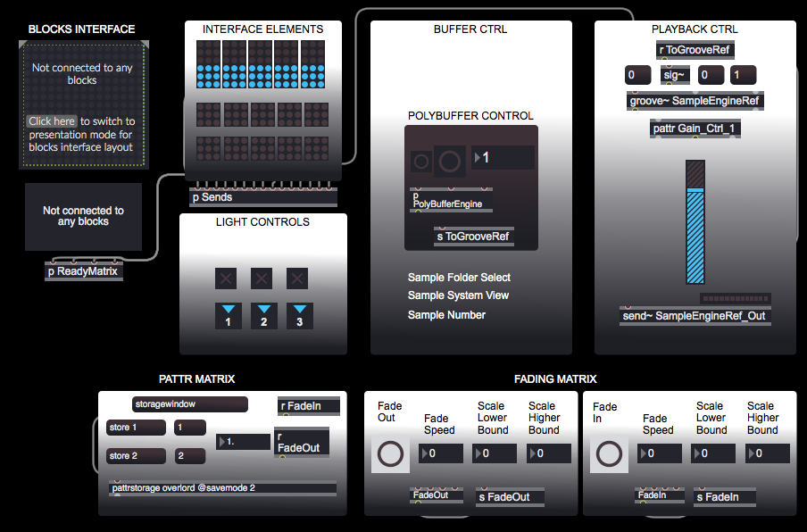Select the p PolyBufferEngine object

point(451,201)
